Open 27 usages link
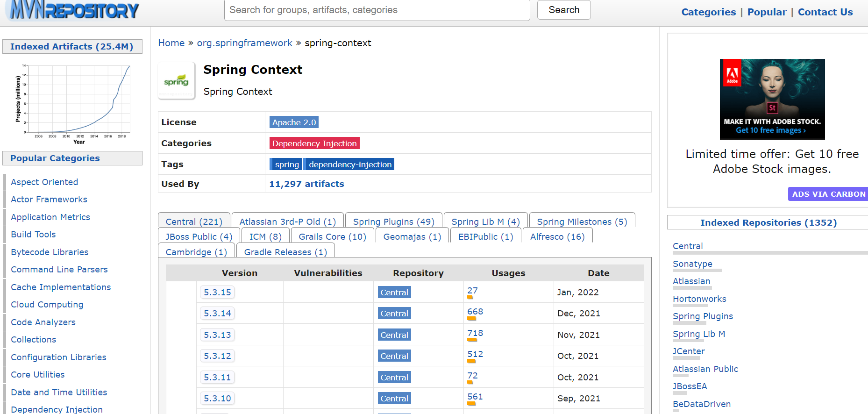Viewport: 868px width, 414px height. tap(472, 291)
